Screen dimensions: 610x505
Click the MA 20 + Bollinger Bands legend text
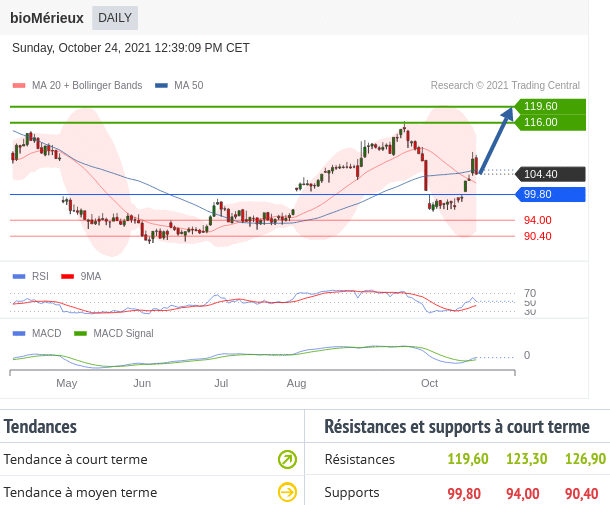(87, 85)
